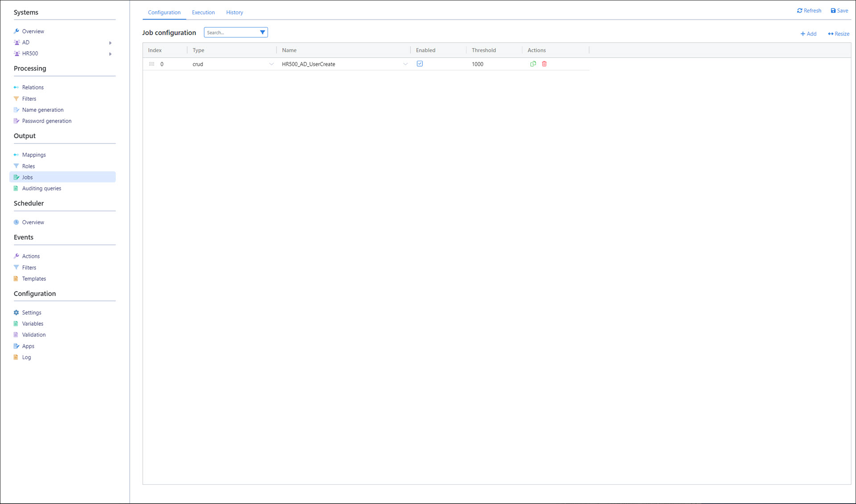Click the filter funnel icon in search box

pyautogui.click(x=263, y=33)
